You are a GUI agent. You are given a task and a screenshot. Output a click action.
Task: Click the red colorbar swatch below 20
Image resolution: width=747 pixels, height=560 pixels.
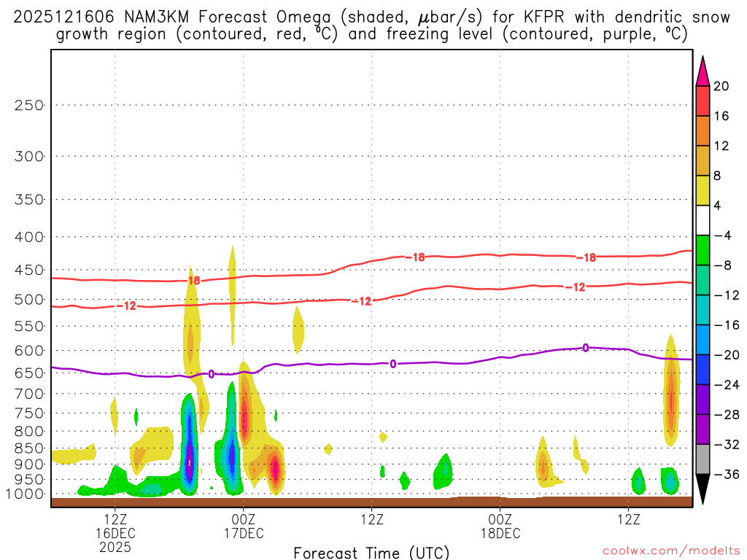pos(703,101)
